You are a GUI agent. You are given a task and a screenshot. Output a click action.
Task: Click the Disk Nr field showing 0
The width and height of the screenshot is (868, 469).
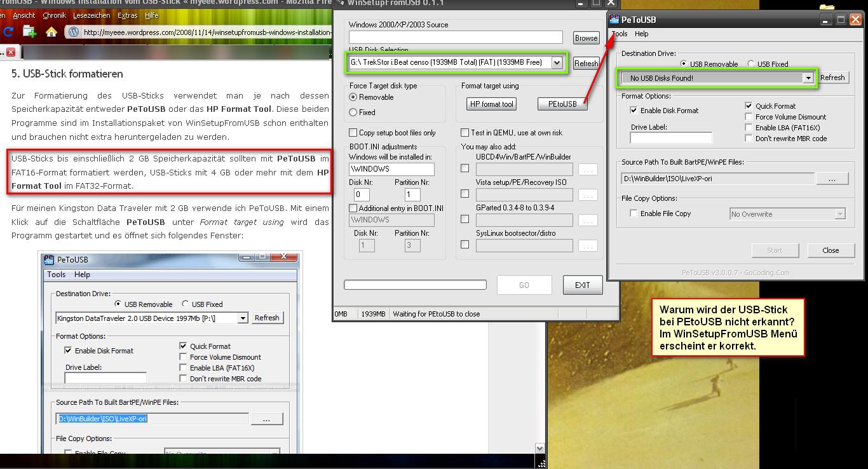pyautogui.click(x=362, y=194)
